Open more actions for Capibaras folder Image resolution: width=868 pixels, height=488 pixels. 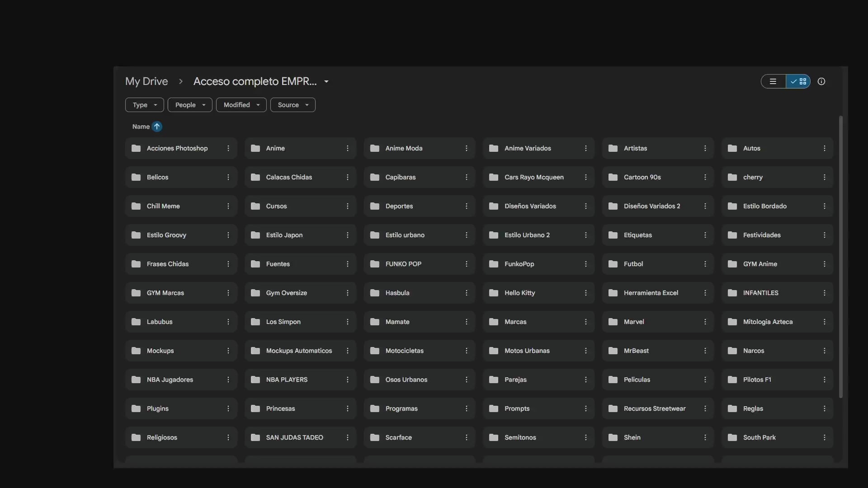pos(467,177)
